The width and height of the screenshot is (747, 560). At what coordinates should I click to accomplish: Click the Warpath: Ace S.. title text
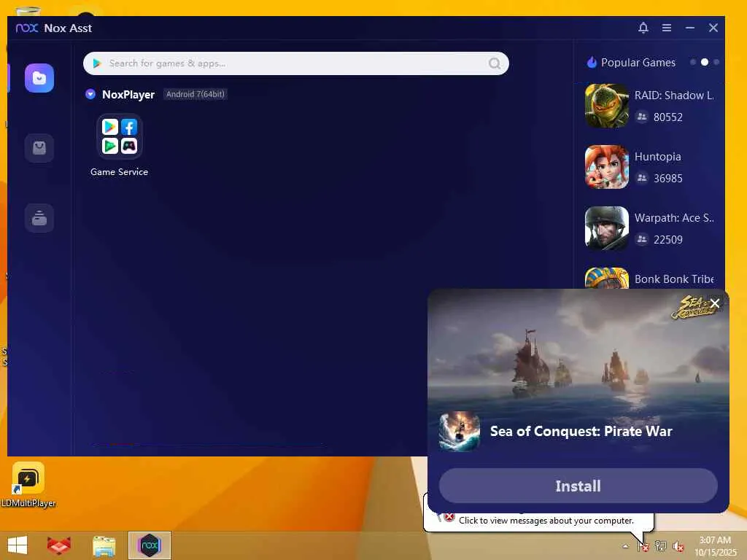(x=674, y=218)
